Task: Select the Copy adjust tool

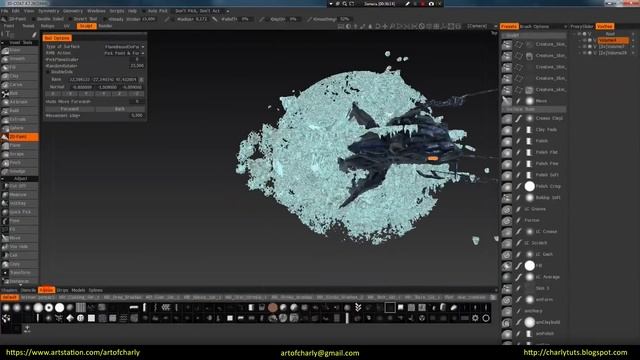Action: pyautogui.click(x=20, y=264)
